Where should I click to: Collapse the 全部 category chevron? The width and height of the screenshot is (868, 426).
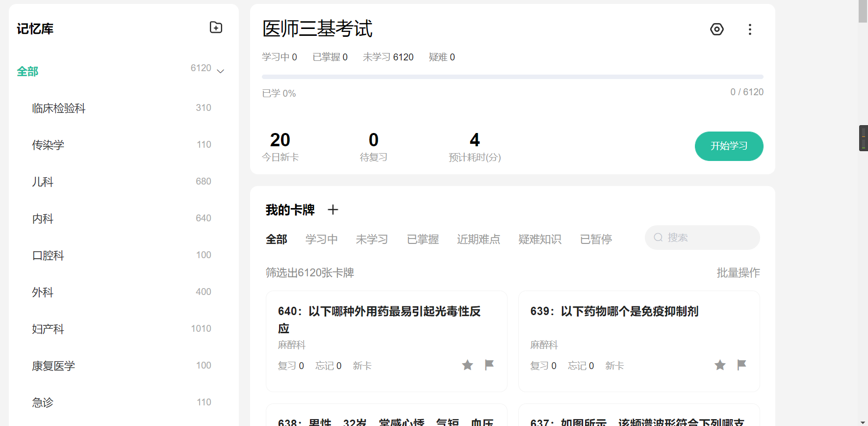(221, 71)
